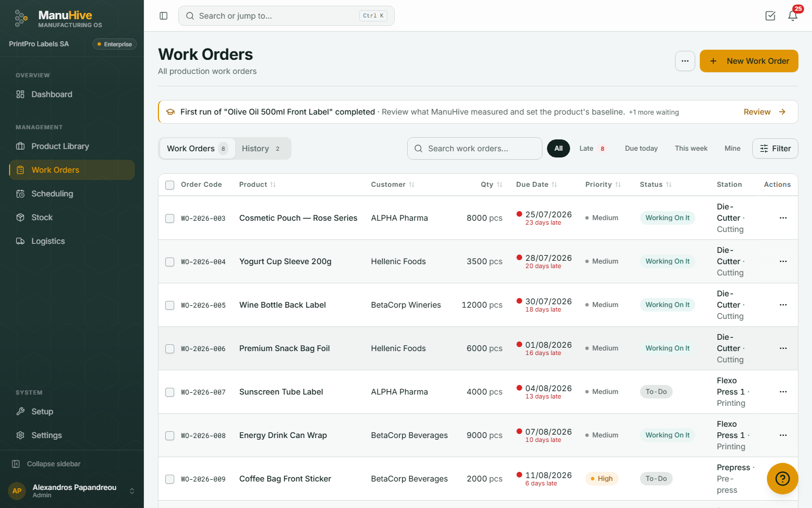Click the Review arrow icon in banner
The height and width of the screenshot is (508, 812).
(x=782, y=112)
